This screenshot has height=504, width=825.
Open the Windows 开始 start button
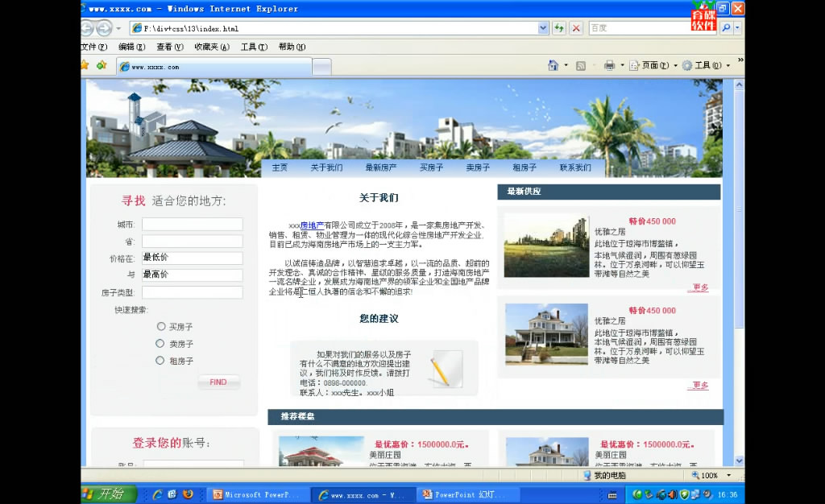click(108, 494)
